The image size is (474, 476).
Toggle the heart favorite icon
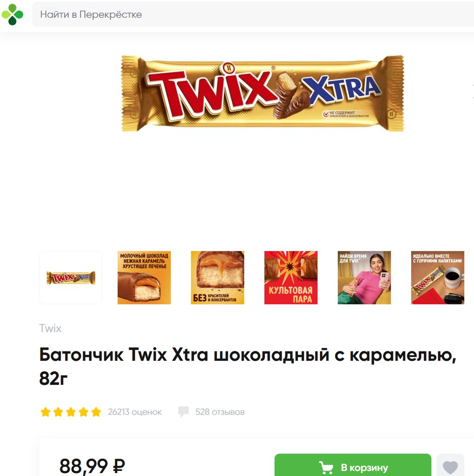tap(450, 467)
